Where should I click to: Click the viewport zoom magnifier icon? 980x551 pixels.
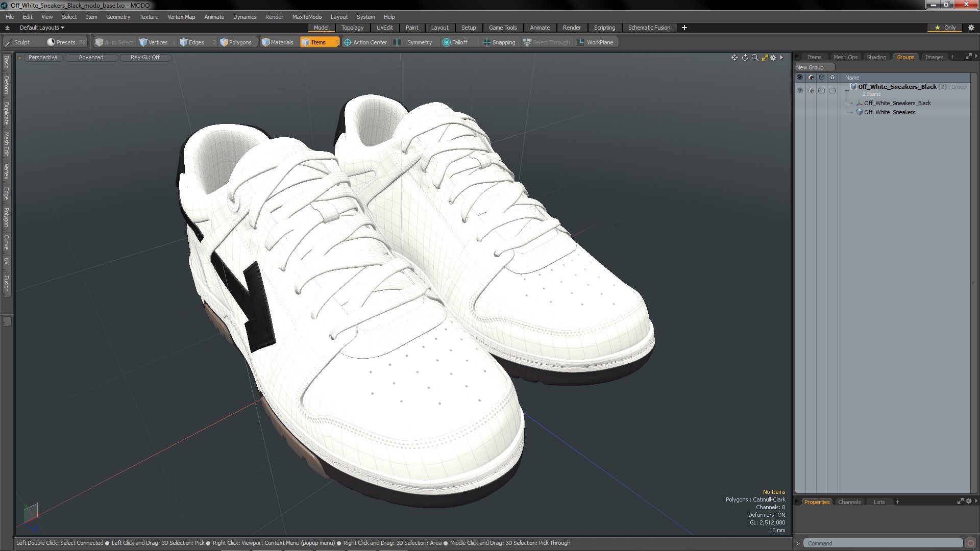click(x=755, y=58)
